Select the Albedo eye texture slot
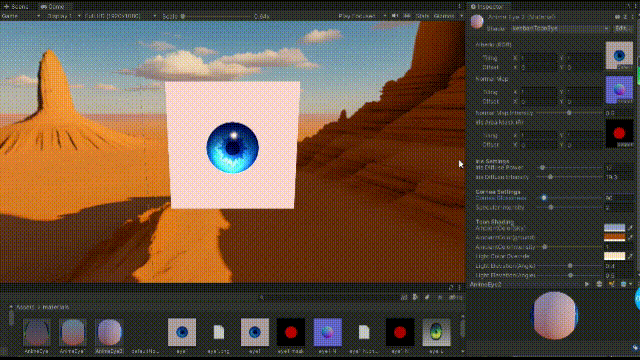This screenshot has width=640, height=360. coord(619,55)
